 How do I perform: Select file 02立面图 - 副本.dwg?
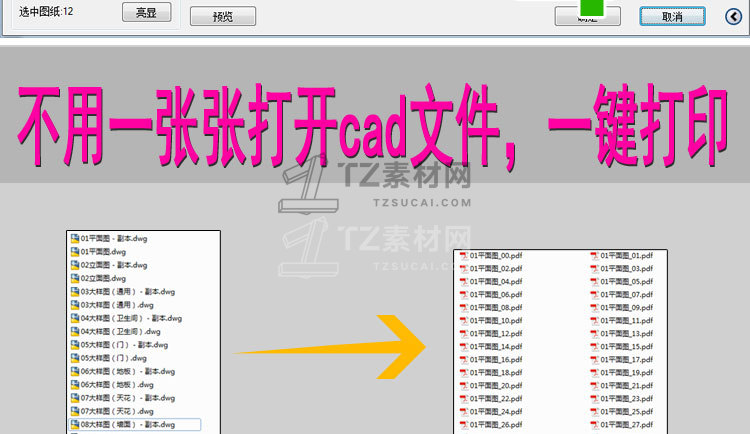click(109, 265)
